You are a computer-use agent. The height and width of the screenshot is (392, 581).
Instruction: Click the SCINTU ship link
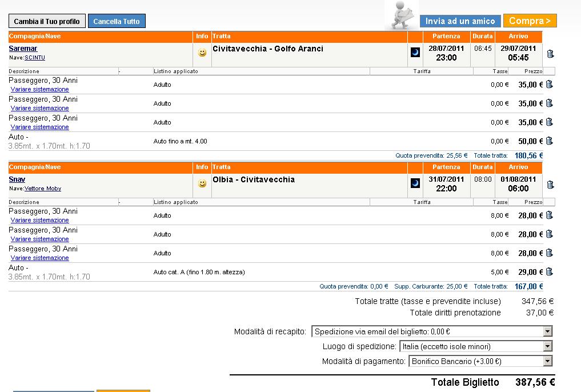pos(35,58)
